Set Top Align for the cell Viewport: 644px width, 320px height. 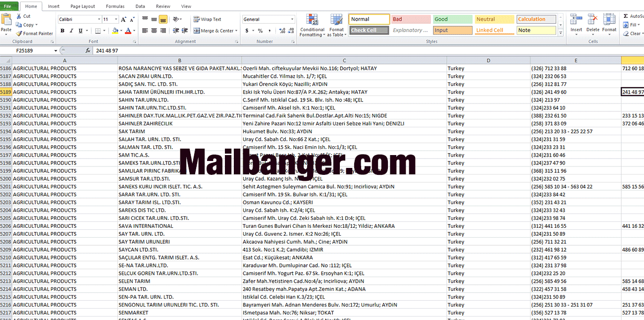(x=145, y=19)
